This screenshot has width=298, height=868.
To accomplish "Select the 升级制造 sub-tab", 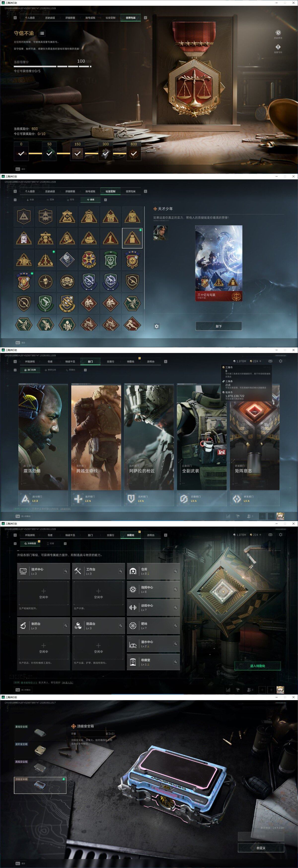I will click(x=30, y=543).
